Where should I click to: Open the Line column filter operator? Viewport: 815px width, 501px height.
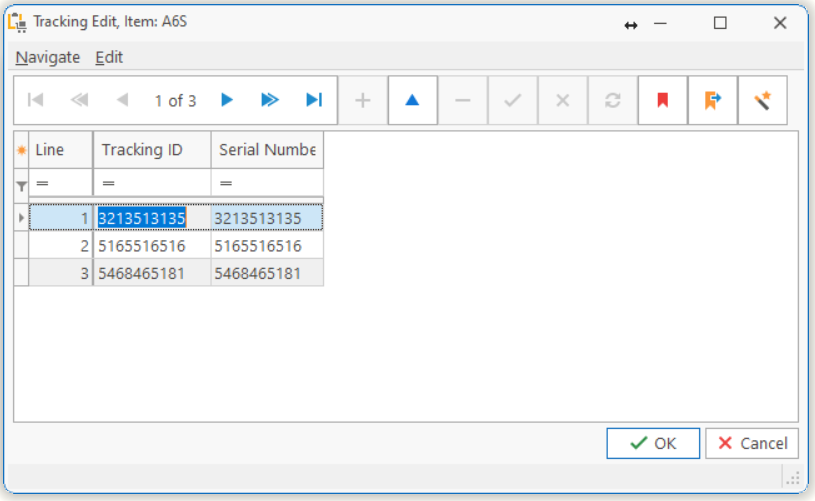(42, 184)
